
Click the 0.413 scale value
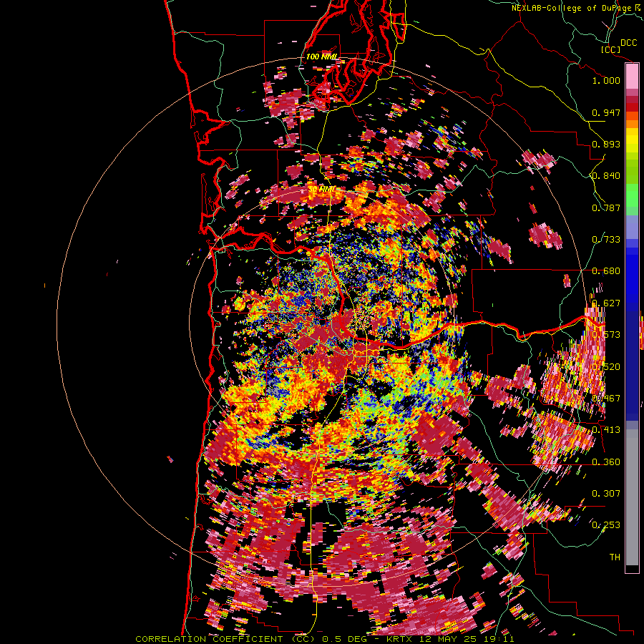tap(606, 430)
